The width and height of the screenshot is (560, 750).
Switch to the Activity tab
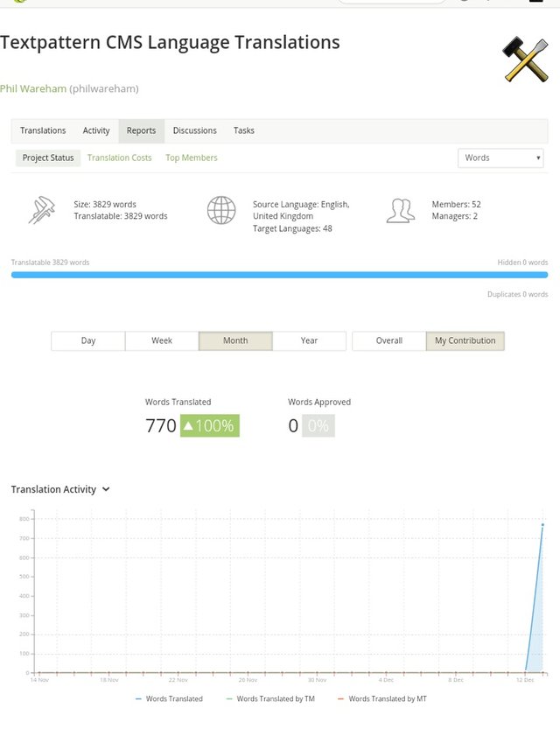coord(96,130)
